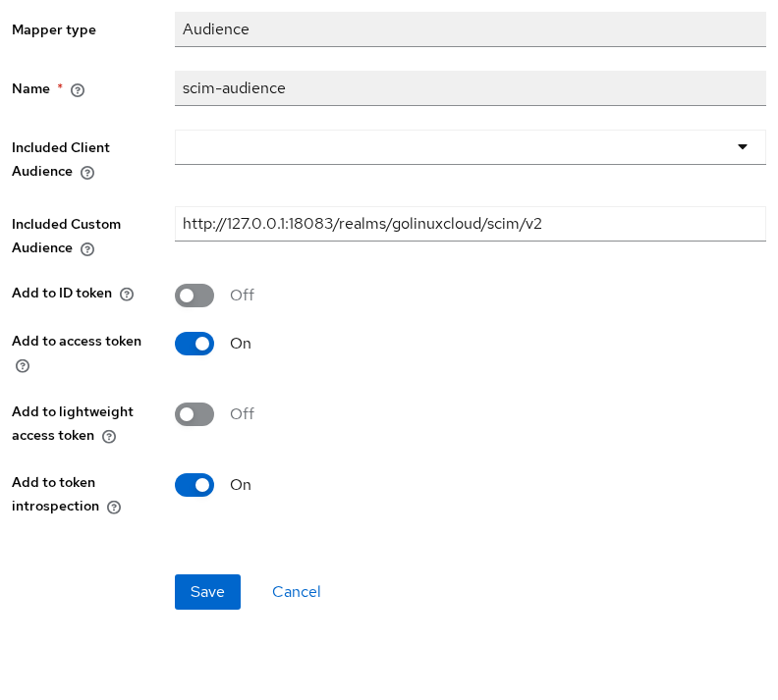Screen dimensions: 778x700
Task: Show help for Add to token introspection
Action: coord(114,508)
